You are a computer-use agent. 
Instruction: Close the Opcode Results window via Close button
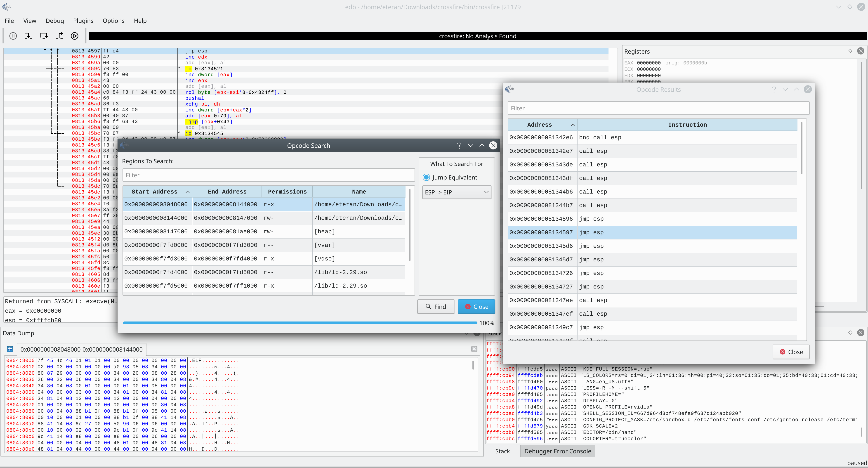pos(791,351)
